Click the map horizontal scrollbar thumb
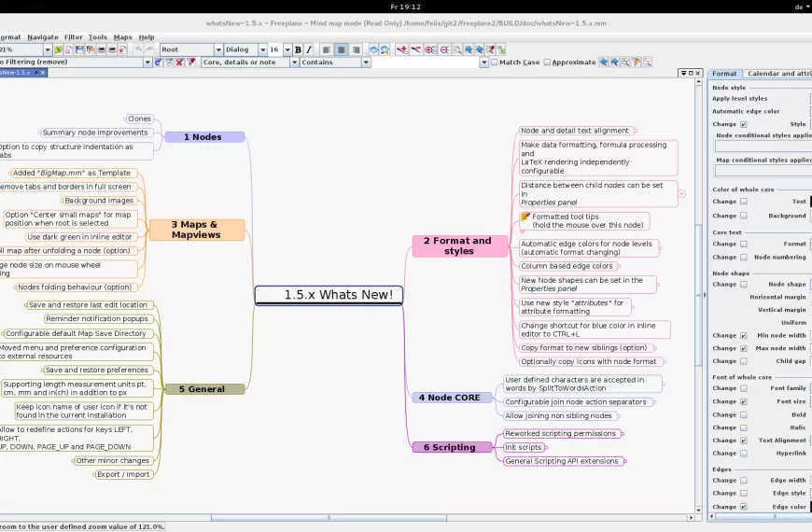 pyautogui.click(x=329, y=517)
